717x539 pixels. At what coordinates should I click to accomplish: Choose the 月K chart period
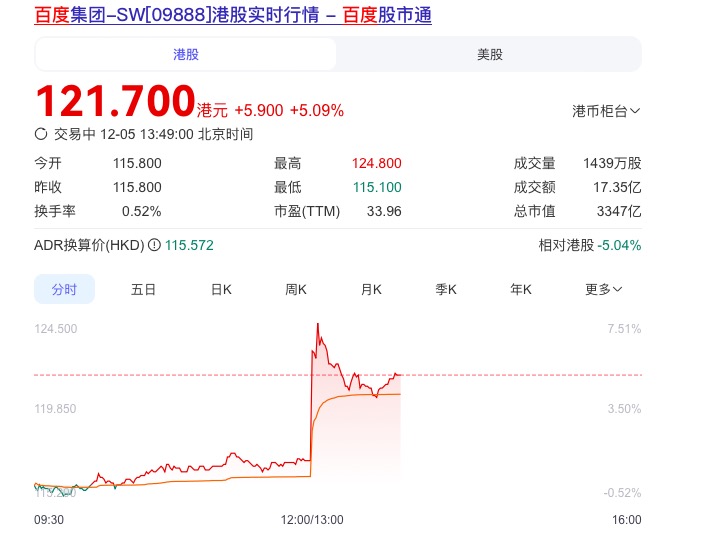tap(371, 289)
